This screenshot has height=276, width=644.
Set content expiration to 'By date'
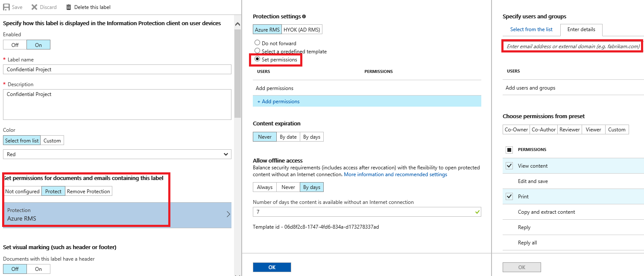pos(288,137)
